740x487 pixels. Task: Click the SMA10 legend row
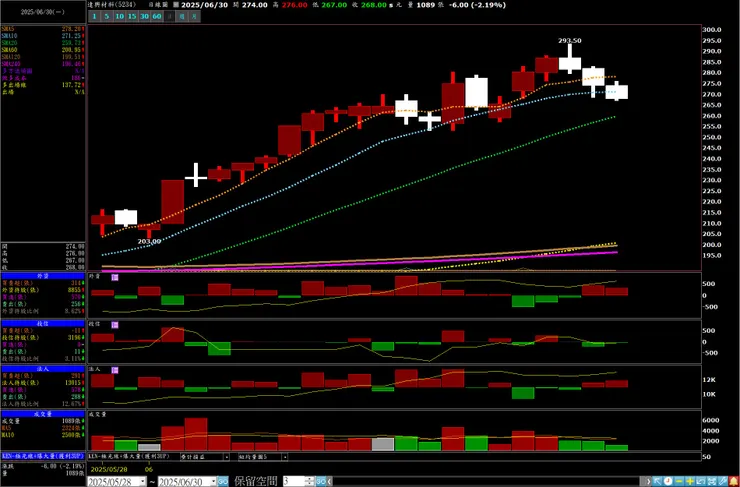43,36
